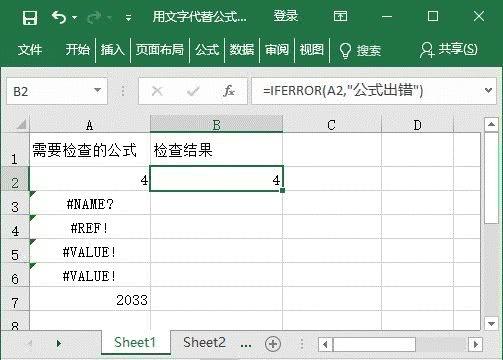Click cell A2 containing 4
This screenshot has width=503, height=360.
(x=90, y=179)
